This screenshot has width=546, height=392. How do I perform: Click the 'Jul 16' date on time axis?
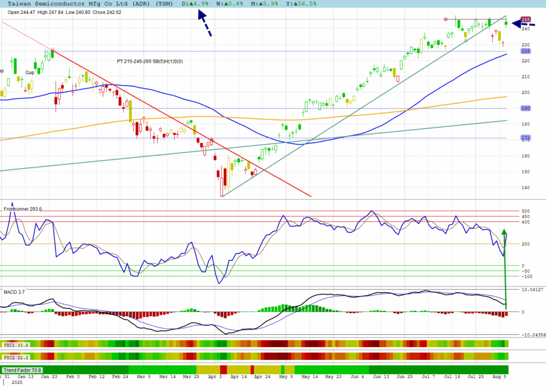pos(452,377)
